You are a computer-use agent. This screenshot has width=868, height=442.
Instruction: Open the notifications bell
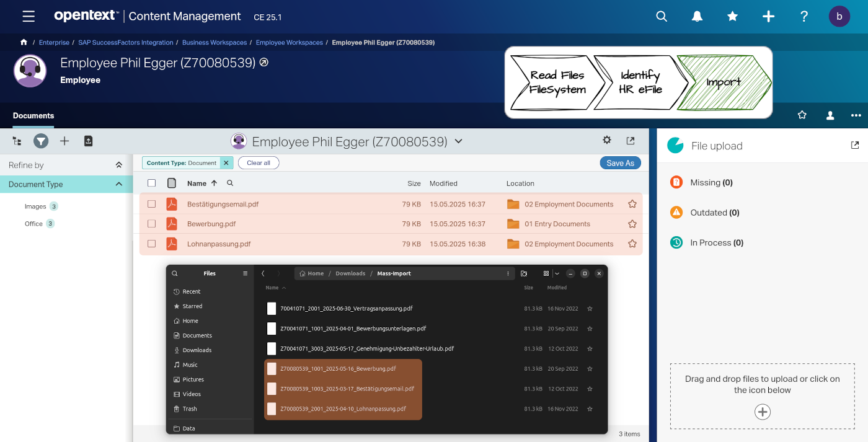pyautogui.click(x=697, y=17)
